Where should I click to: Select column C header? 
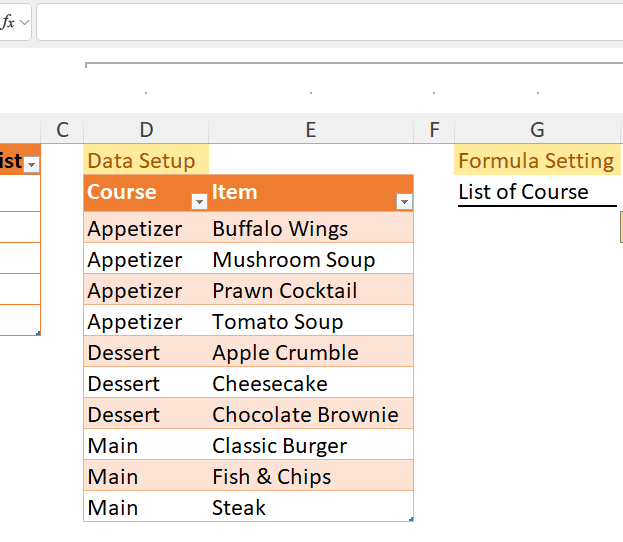62,129
